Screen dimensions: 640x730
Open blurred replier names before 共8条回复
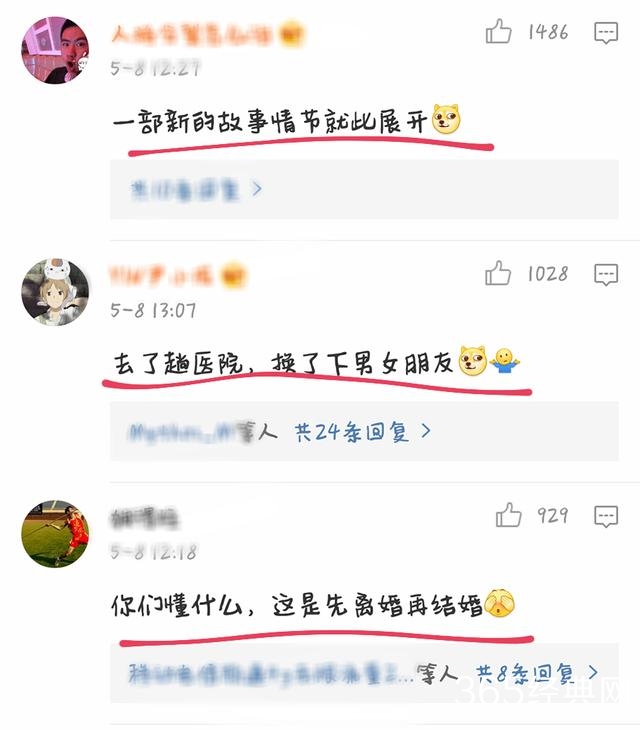(271, 674)
